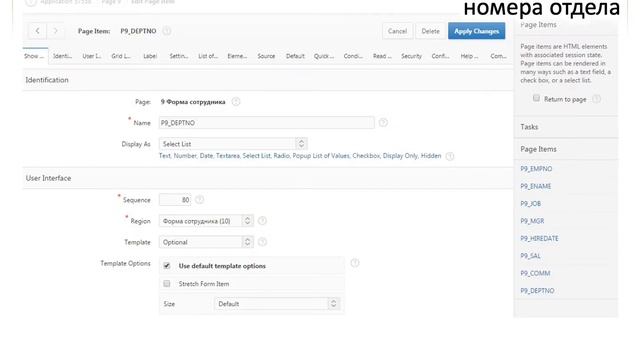Switch to the Element tab
640x360 pixels.
point(237,56)
